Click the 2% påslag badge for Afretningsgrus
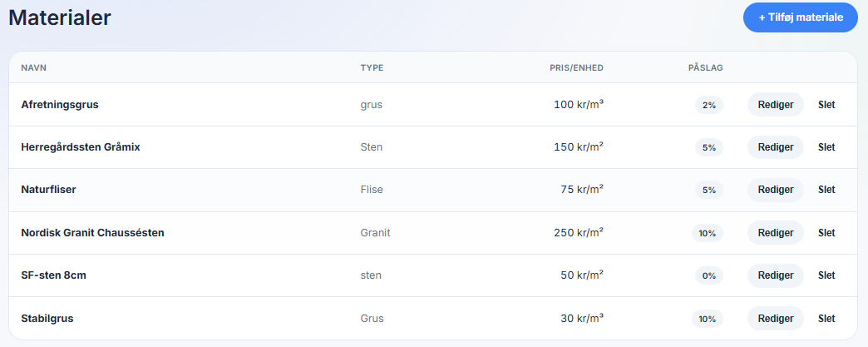Viewport: 868px width, 347px height. coord(709,105)
